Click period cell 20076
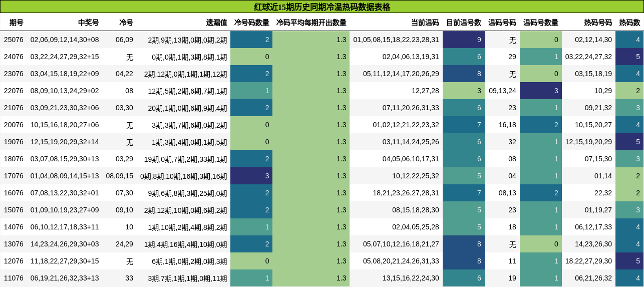 [14, 125]
